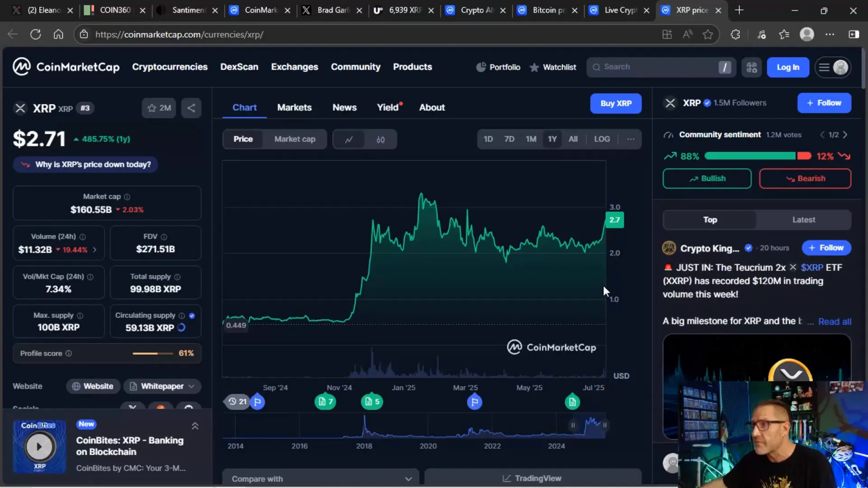Expand Volume (24h) details arrow
Viewport: 868px width, 488px height.
pyautogui.click(x=94, y=249)
